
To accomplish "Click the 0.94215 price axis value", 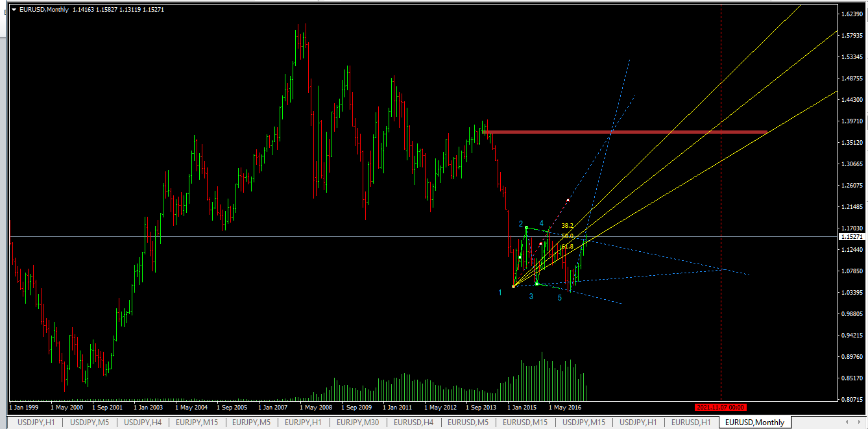I will click(852, 336).
